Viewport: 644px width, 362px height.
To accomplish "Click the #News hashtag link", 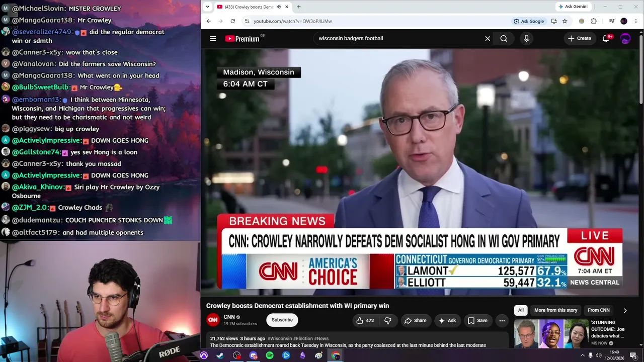I will click(x=321, y=339).
